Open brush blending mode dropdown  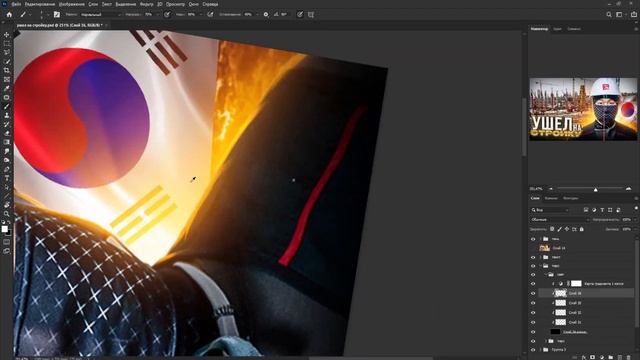point(101,14)
